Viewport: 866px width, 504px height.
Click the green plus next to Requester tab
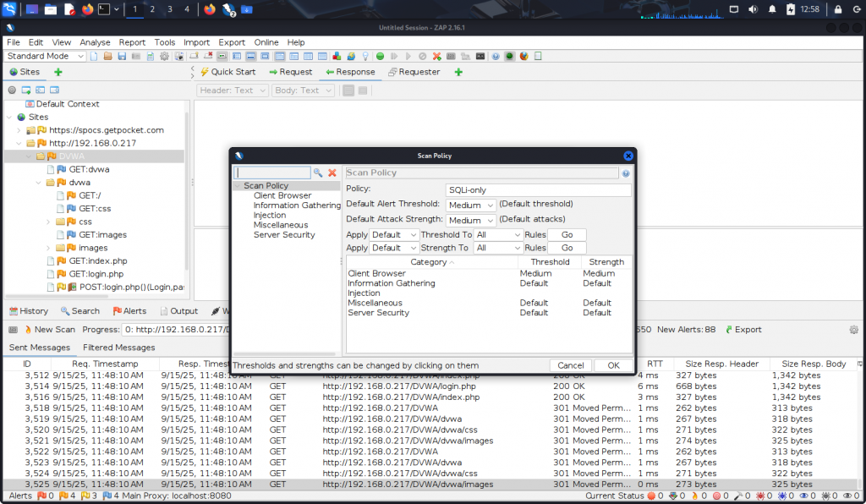[458, 72]
